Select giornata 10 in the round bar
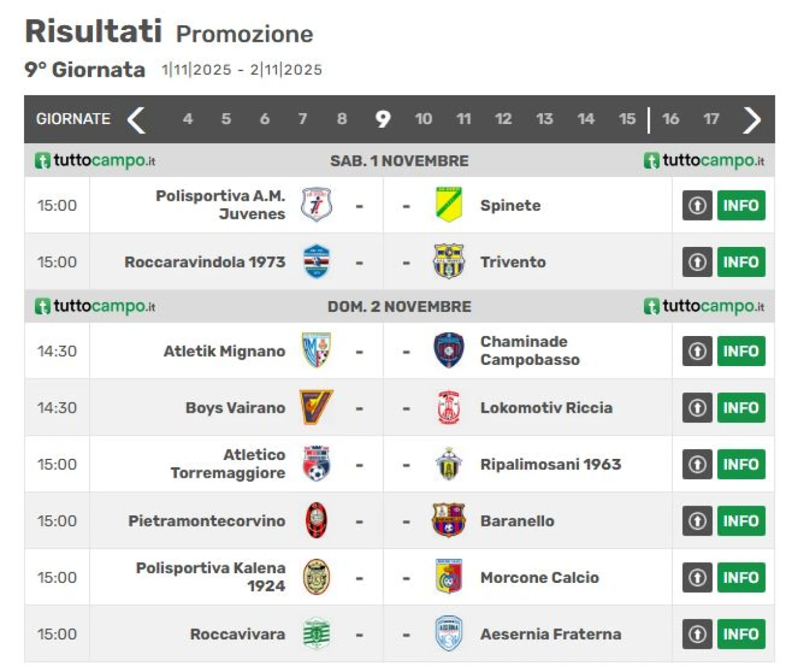This screenshot has height=672, width=786. tap(423, 119)
